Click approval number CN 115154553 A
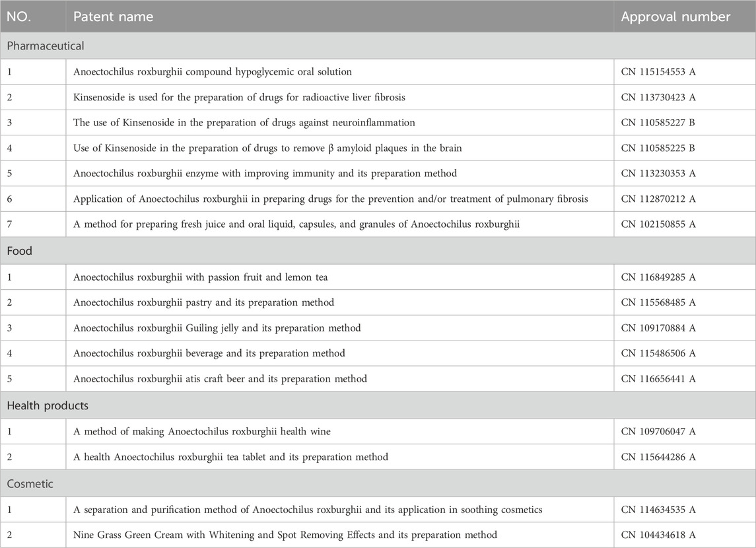Image resolution: width=756 pixels, height=548 pixels. [x=658, y=72]
